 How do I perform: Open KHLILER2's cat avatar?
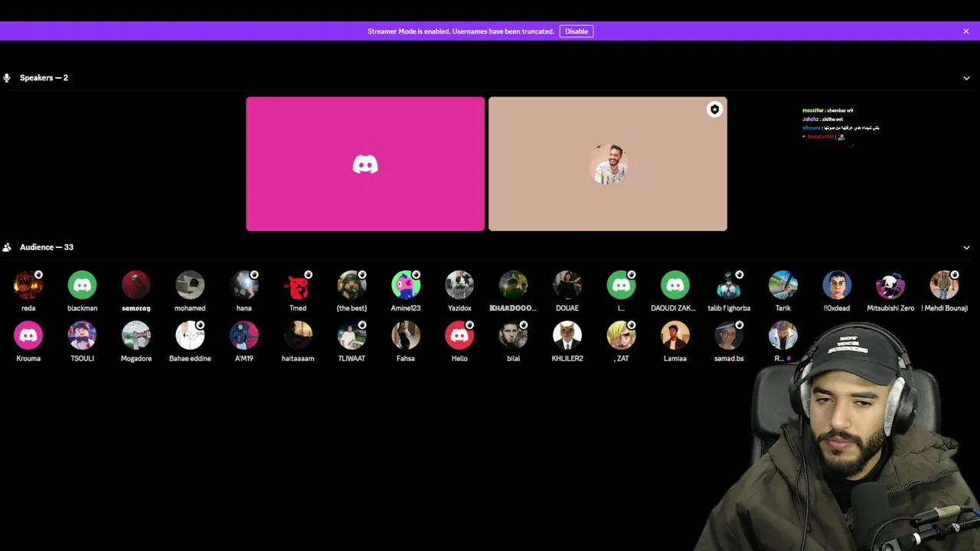567,336
